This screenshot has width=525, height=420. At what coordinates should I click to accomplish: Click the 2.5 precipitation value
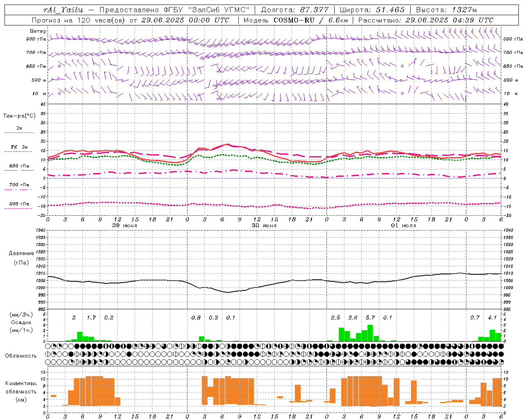click(x=336, y=317)
